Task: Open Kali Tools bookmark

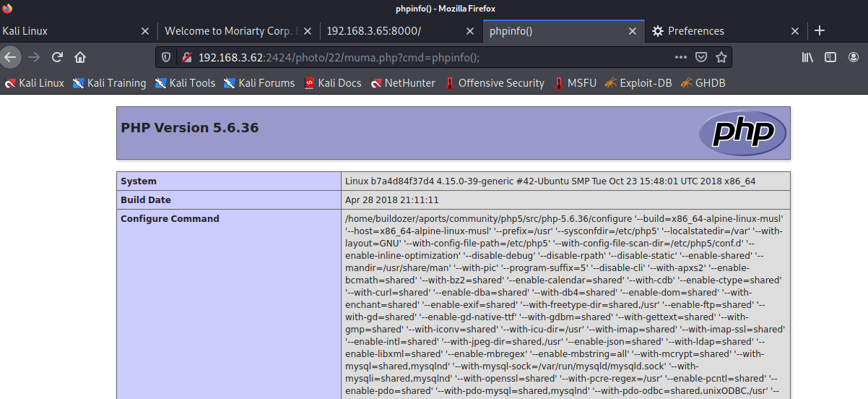Action: 186,83
